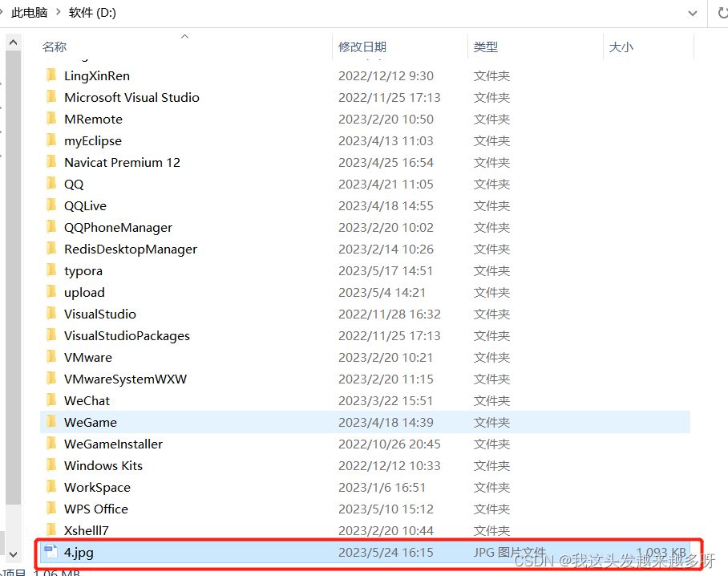This screenshot has height=576, width=728.
Task: Click the Navicat Premium 12 folder icon
Action: [51, 162]
